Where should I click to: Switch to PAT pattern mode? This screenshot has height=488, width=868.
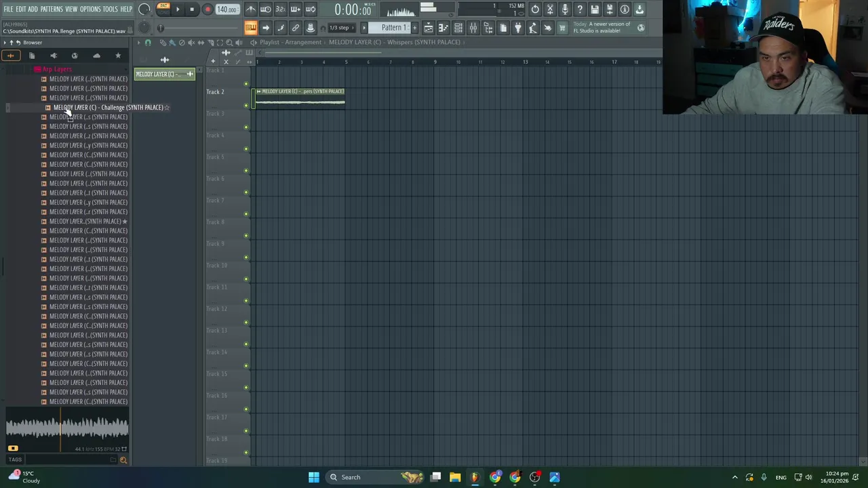[x=163, y=6]
